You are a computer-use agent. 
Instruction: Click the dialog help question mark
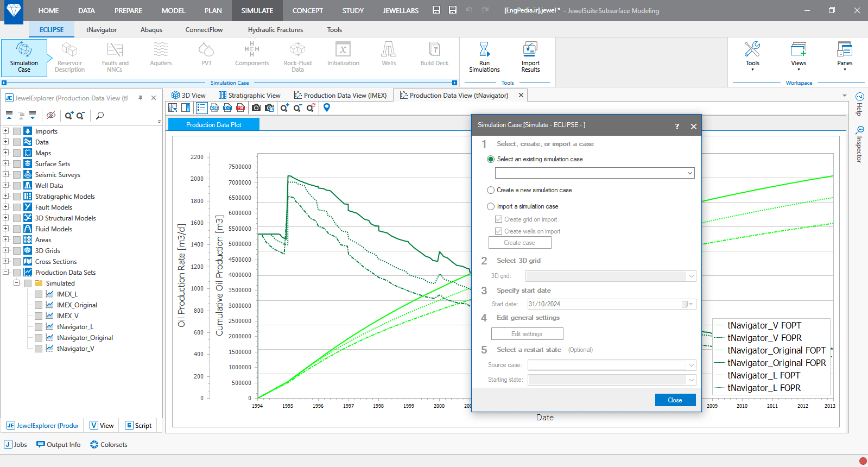tap(677, 126)
